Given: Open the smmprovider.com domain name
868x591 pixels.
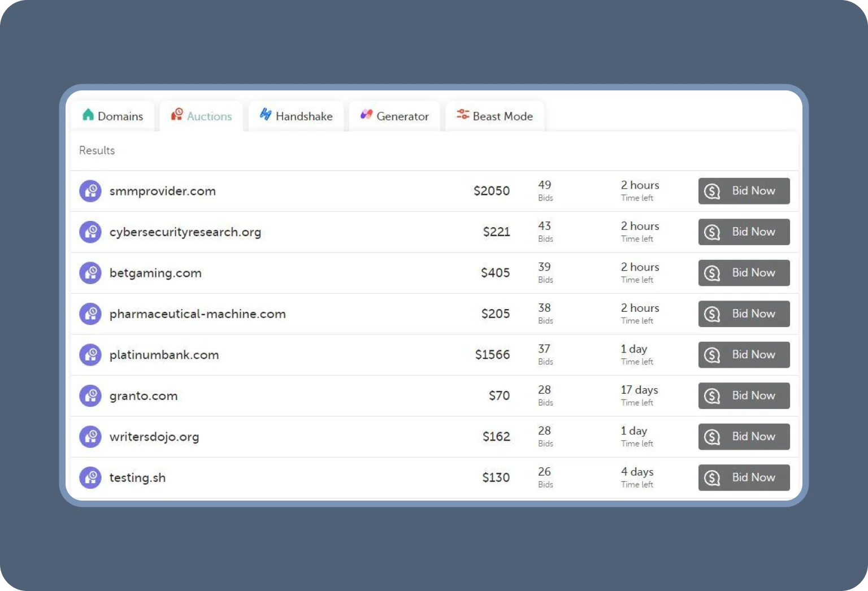Looking at the screenshot, I should tap(163, 191).
